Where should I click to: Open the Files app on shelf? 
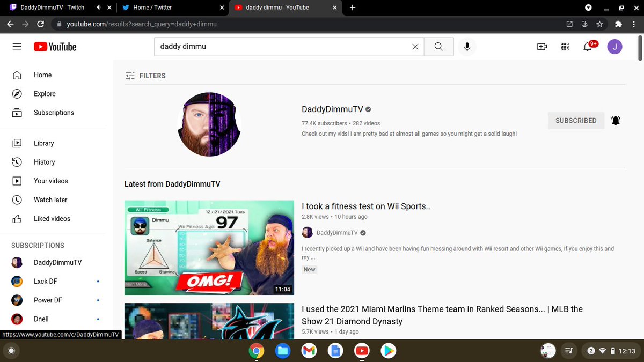coord(283,351)
